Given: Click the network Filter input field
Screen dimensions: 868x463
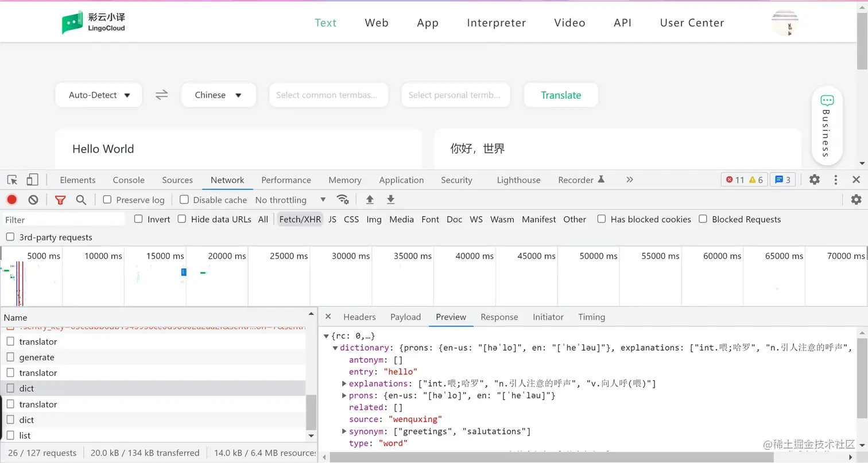Looking at the screenshot, I should pyautogui.click(x=63, y=219).
